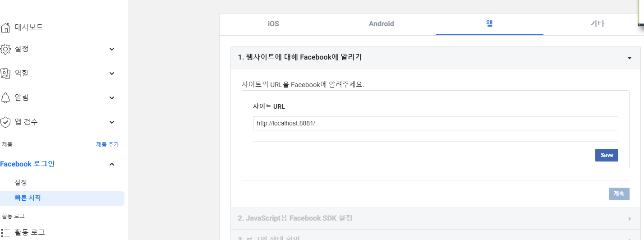
Task: Click the small 활동 로그 section label
Action: [x=13, y=216]
